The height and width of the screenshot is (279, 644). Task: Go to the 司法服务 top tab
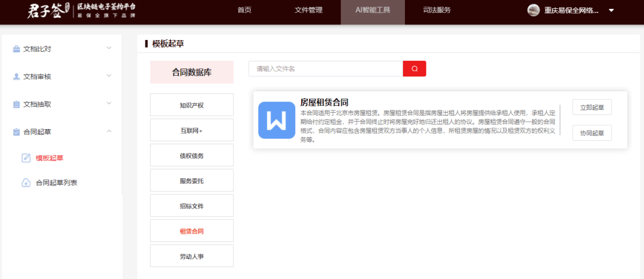[436, 10]
